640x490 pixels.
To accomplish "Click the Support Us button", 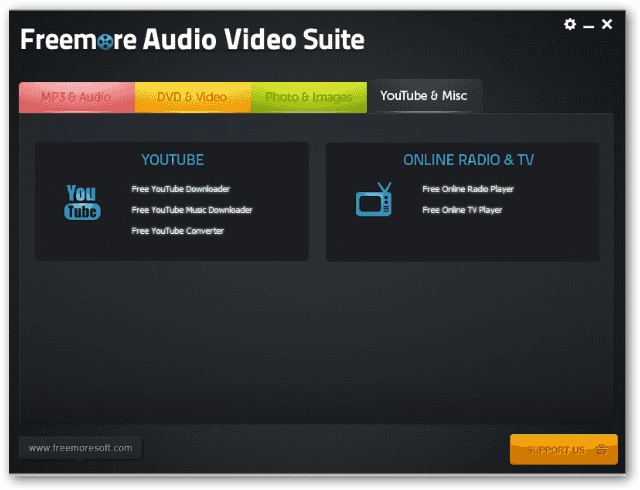I will point(564,450).
